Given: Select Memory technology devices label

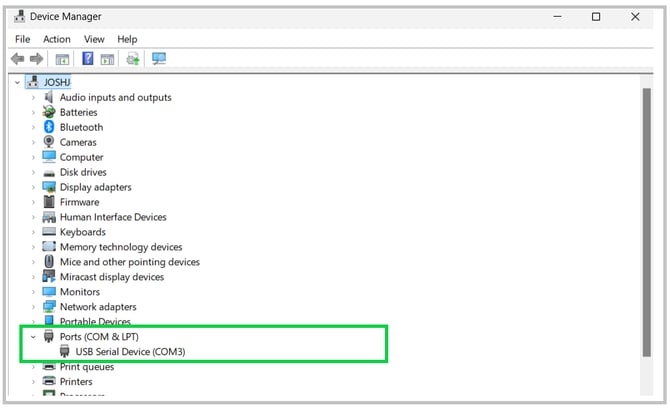Looking at the screenshot, I should click(x=121, y=247).
